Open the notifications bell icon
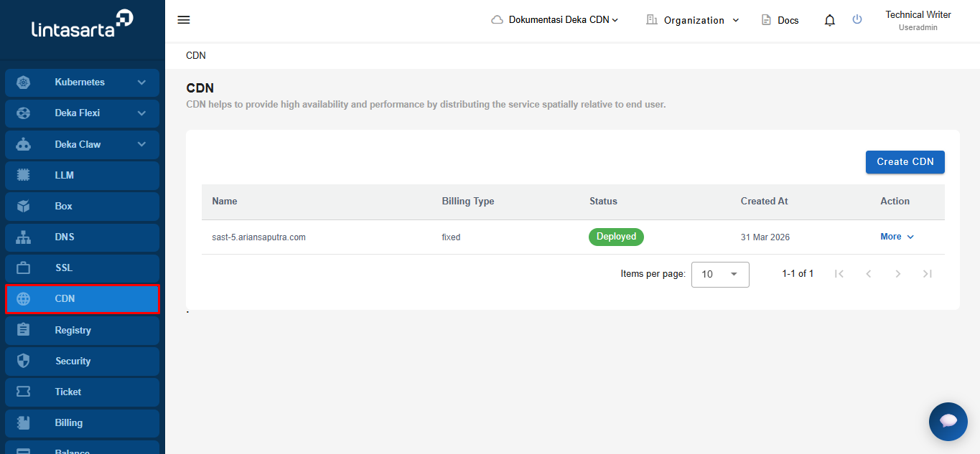The image size is (980, 454). tap(830, 20)
